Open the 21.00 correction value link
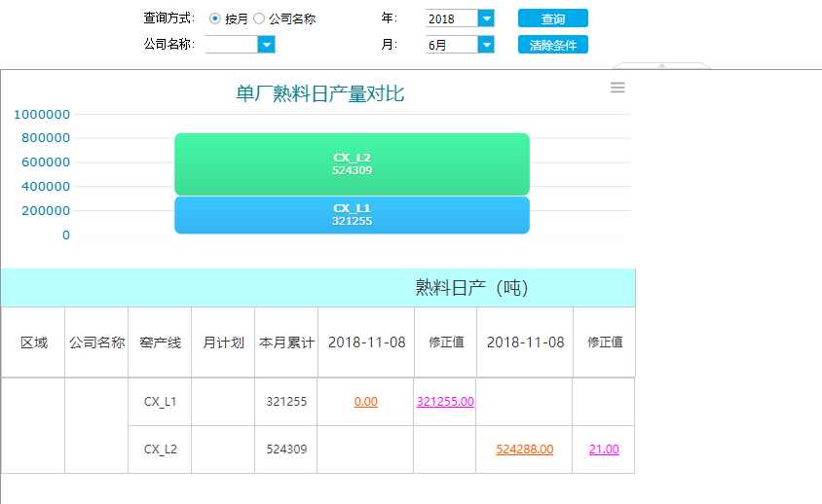This screenshot has width=822, height=504. (x=604, y=450)
